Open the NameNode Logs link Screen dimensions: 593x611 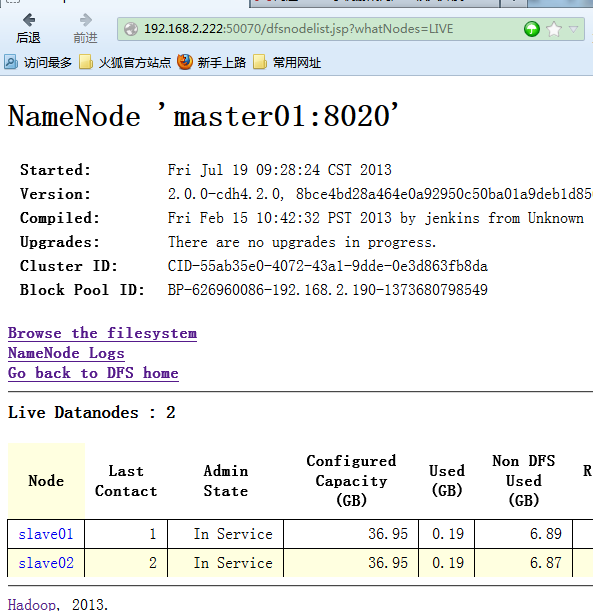(66, 353)
